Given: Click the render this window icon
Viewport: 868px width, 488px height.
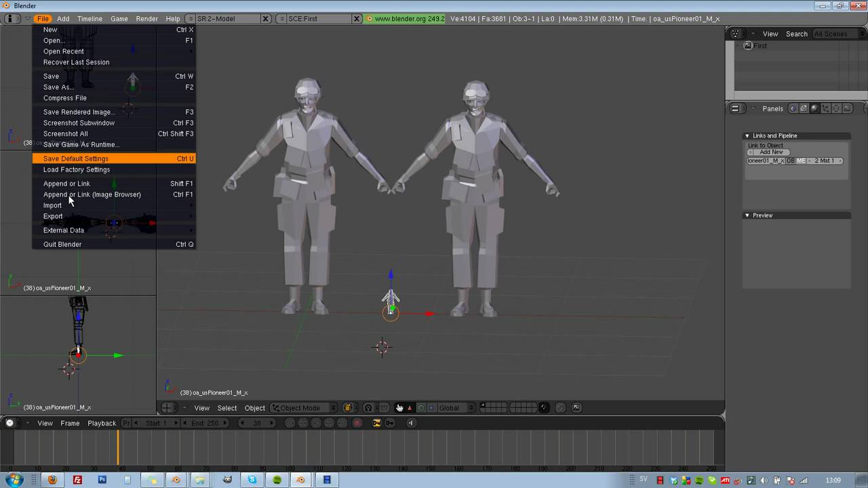Looking at the screenshot, I should pos(576,408).
